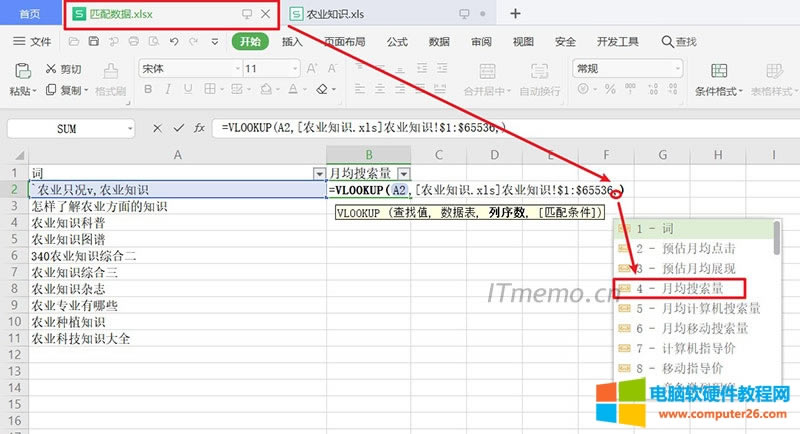This screenshot has width=800, height=434.
Task: Toggle Italic formatting button
Action: pos(169,90)
